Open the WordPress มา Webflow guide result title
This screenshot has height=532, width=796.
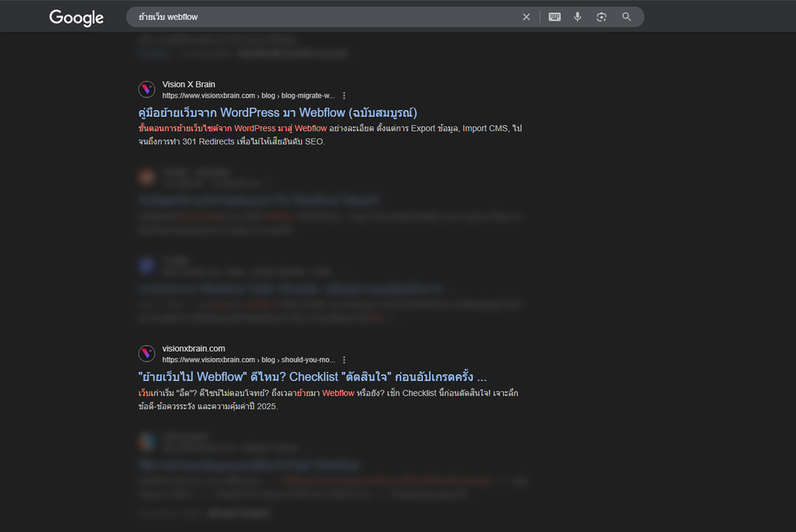click(x=278, y=113)
